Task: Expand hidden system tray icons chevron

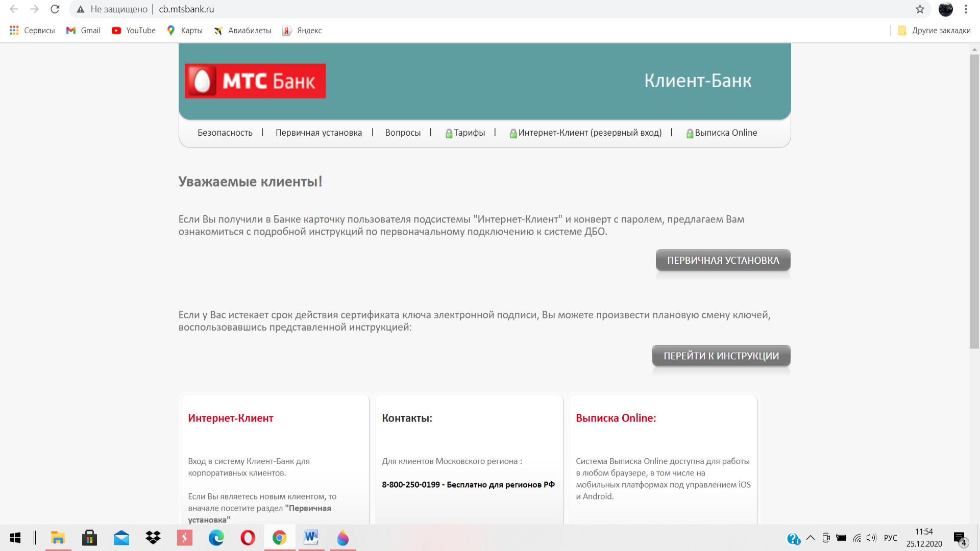Action: 810,538
